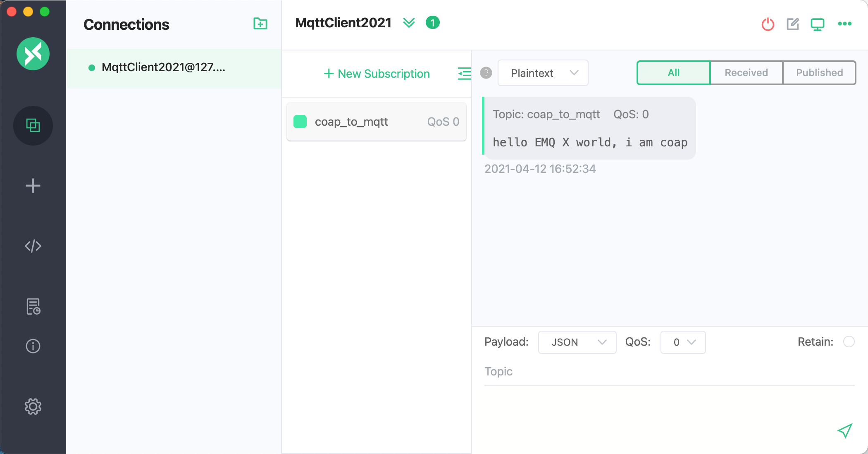This screenshot has height=454, width=868.
Task: Switch to the Published messages tab
Action: pos(819,73)
